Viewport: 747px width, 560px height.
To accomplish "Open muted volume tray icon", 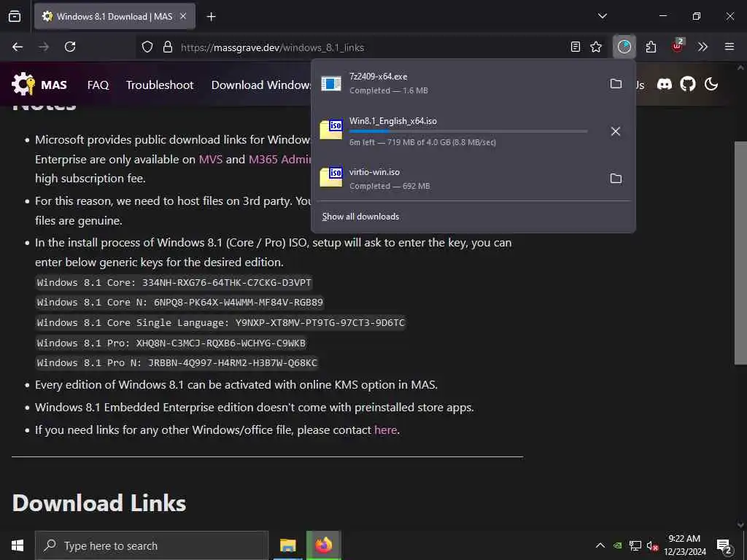I will click(653, 545).
